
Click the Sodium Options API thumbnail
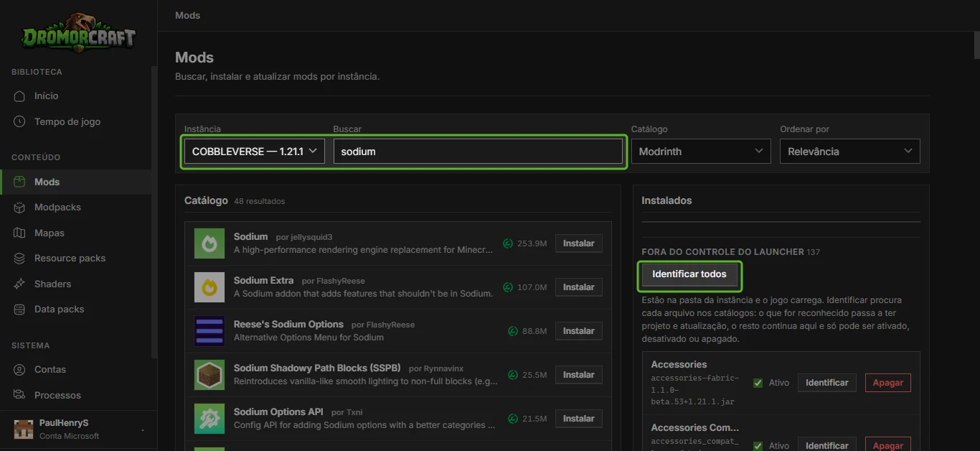click(x=209, y=419)
